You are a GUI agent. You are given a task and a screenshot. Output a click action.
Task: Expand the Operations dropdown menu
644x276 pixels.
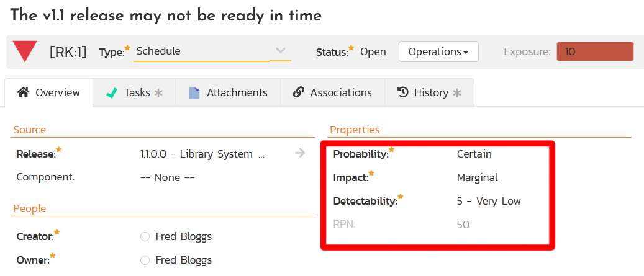point(438,51)
